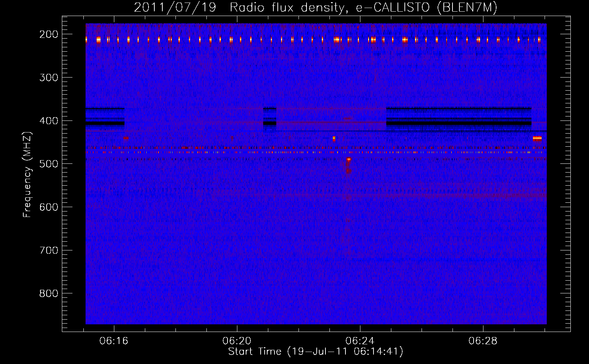Click the 06:16 time tick label

tap(114, 341)
